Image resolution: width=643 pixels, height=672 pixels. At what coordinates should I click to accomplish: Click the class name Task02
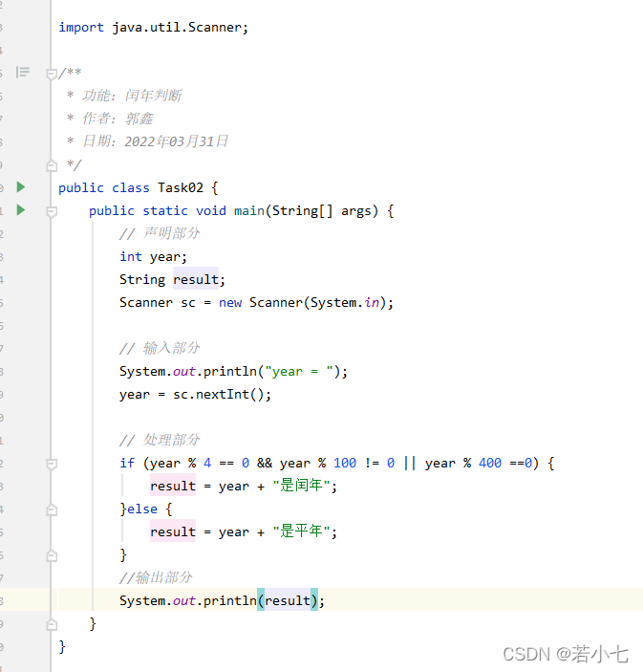click(x=181, y=187)
